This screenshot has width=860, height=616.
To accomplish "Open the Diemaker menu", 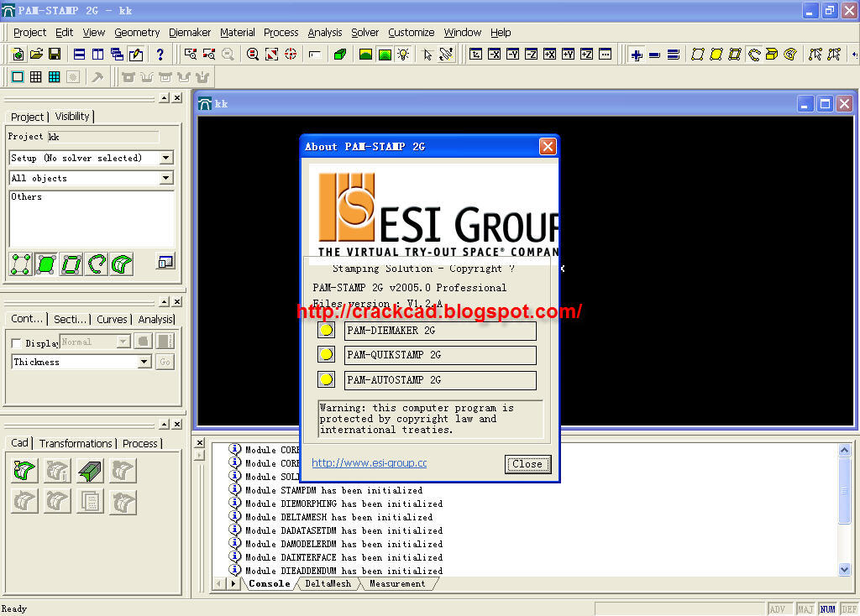I will click(190, 33).
